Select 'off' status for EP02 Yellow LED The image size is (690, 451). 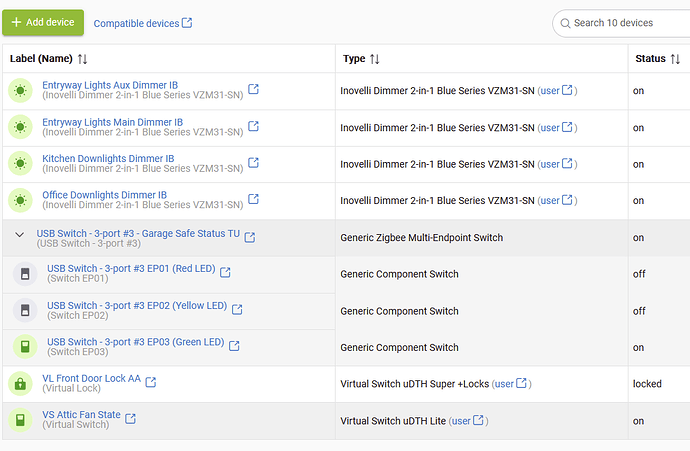point(639,311)
